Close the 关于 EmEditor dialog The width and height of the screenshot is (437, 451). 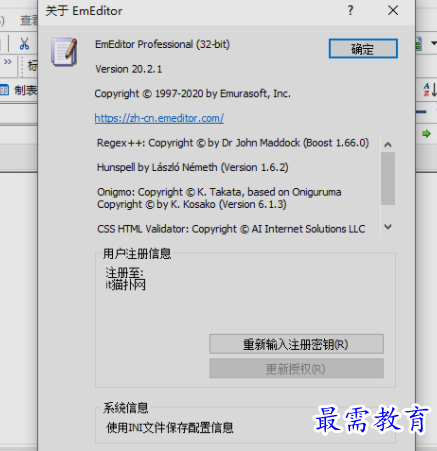(x=393, y=10)
